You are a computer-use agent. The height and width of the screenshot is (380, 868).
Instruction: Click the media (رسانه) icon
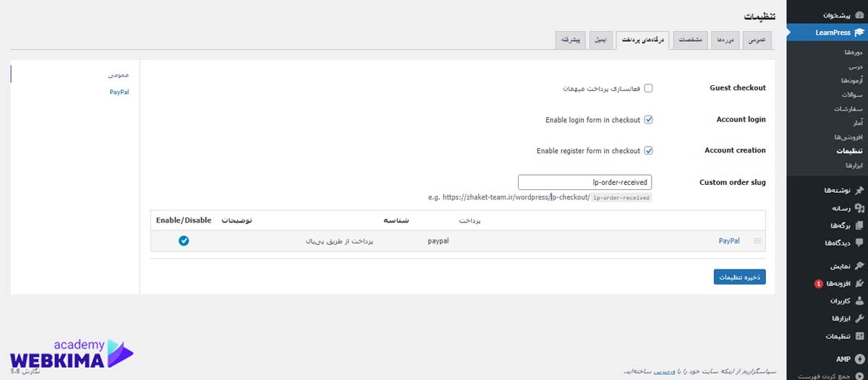coord(859,208)
